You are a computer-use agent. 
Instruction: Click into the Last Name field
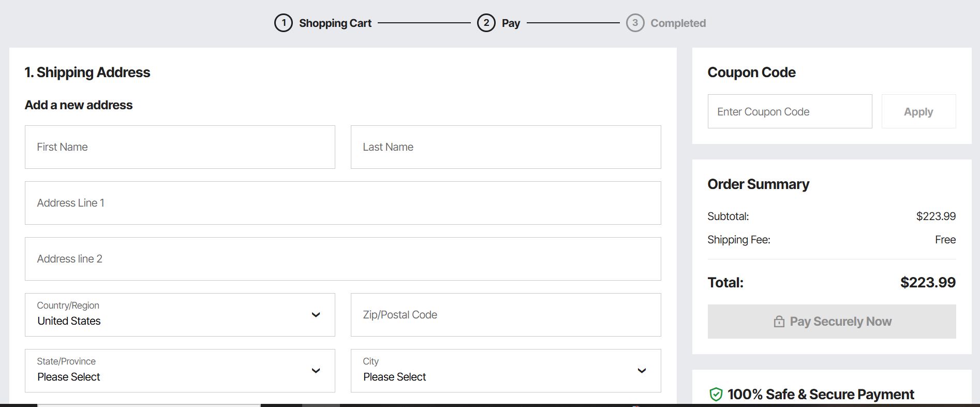506,147
